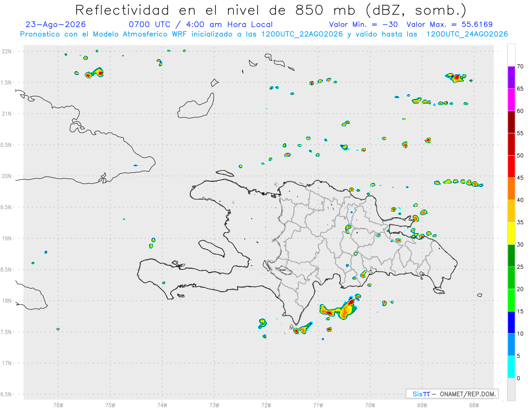Click the '69W' longitude axis label
The image size is (532, 411).
pyautogui.click(x=422, y=404)
